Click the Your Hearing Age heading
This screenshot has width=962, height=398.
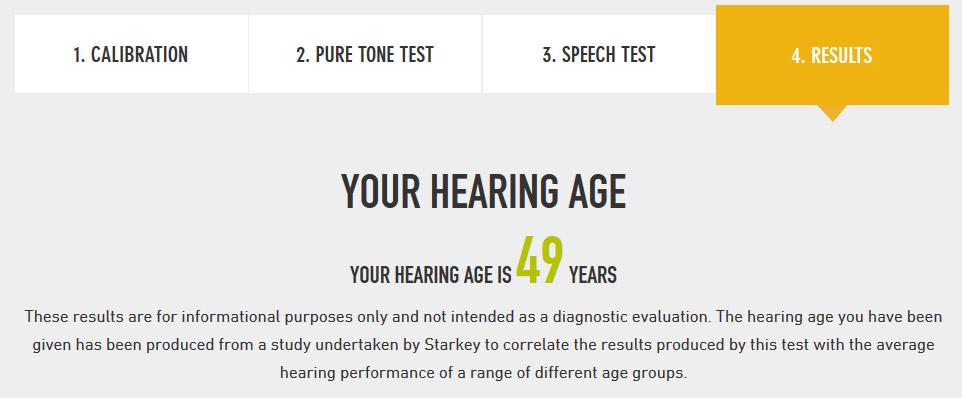click(x=483, y=192)
